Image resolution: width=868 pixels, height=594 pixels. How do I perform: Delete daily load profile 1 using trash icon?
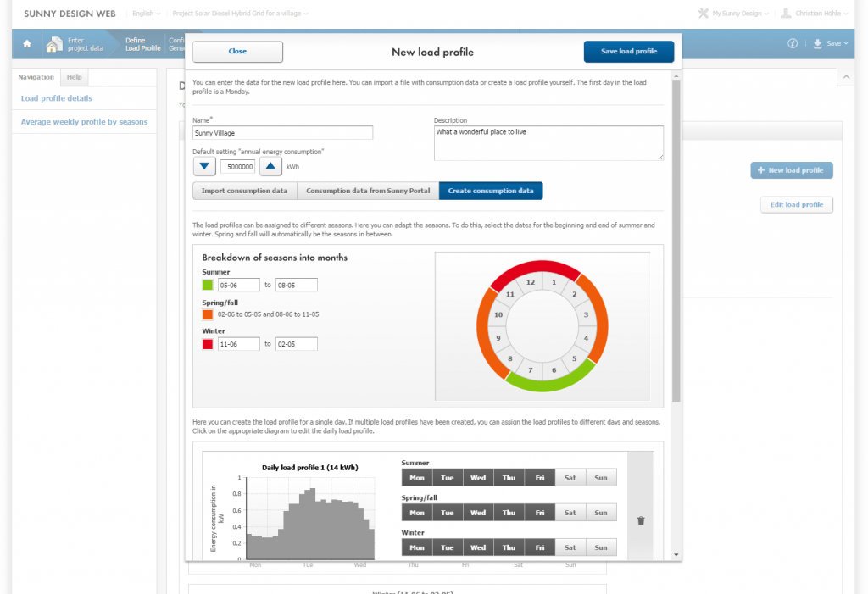[641, 520]
